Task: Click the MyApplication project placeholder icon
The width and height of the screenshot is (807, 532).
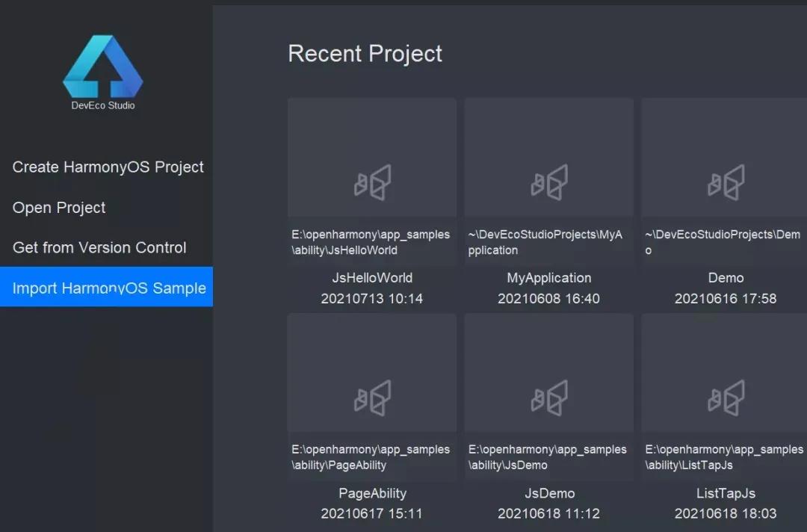Action: click(549, 182)
